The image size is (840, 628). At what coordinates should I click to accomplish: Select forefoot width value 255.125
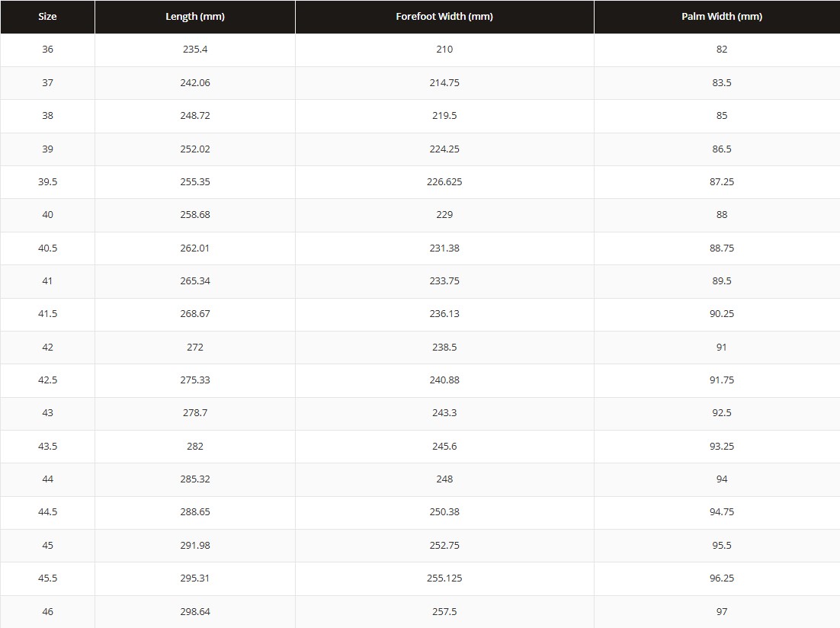(444, 578)
